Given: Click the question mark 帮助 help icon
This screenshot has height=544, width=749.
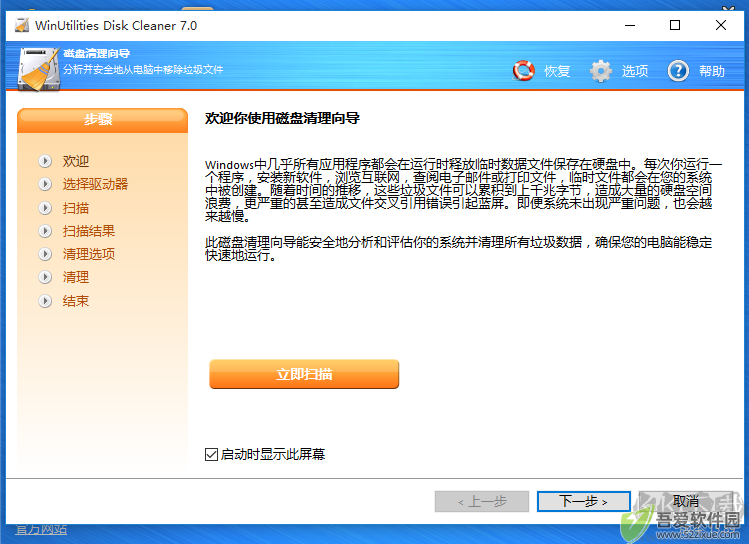Looking at the screenshot, I should coord(678,71).
